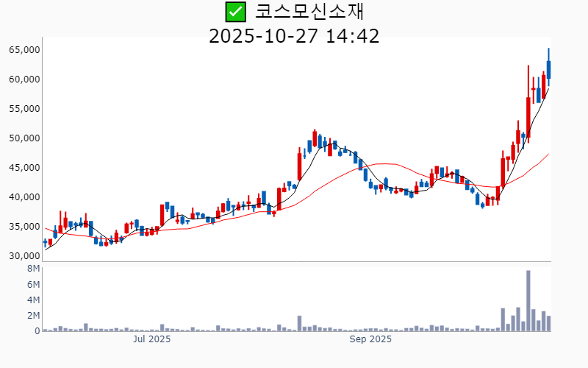Click the 4M volume axis label
Image resolution: width=588 pixels, height=368 pixels.
(x=33, y=300)
